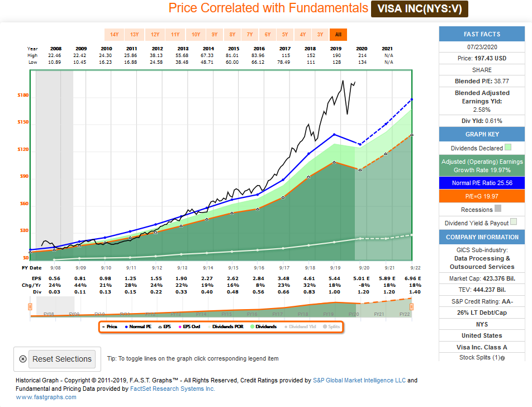The height and width of the screenshot is (407, 532).
Task: Show the 6Y time range
Action: 268,35
